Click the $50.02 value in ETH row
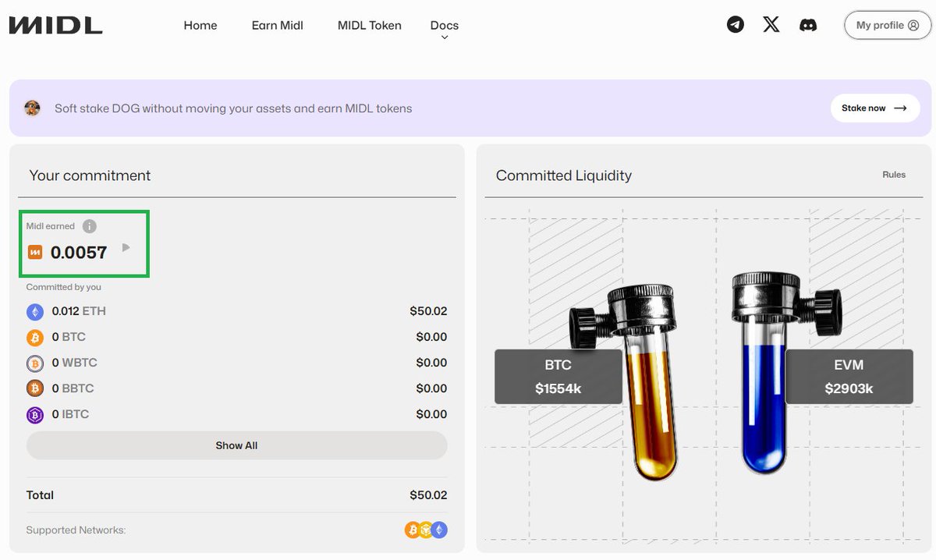Screen dimensions: 936x560 coord(428,311)
